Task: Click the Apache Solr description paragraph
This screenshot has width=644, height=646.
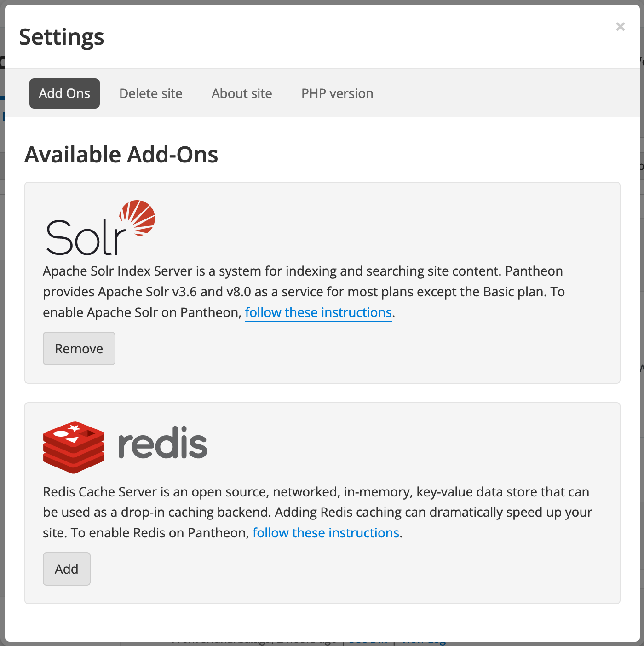Action: click(304, 292)
